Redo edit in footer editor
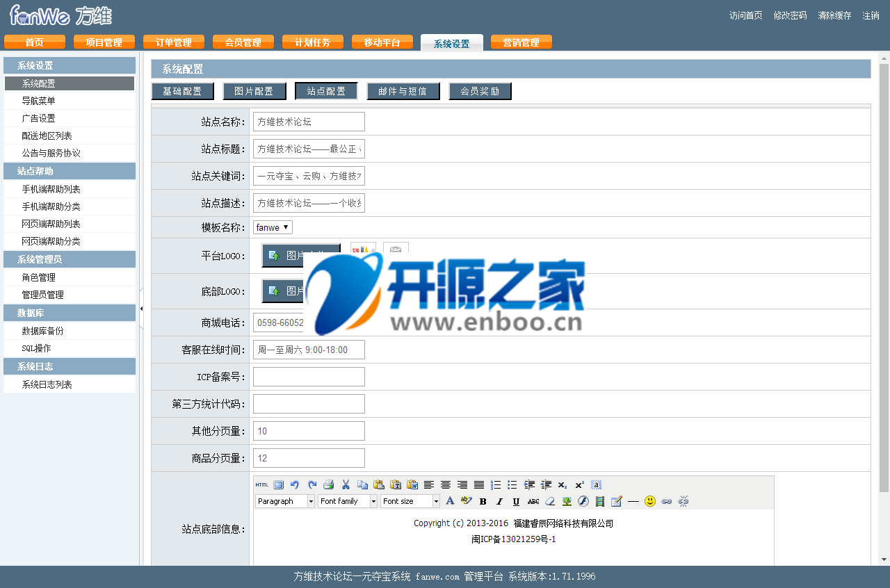The image size is (890, 588). click(312, 484)
